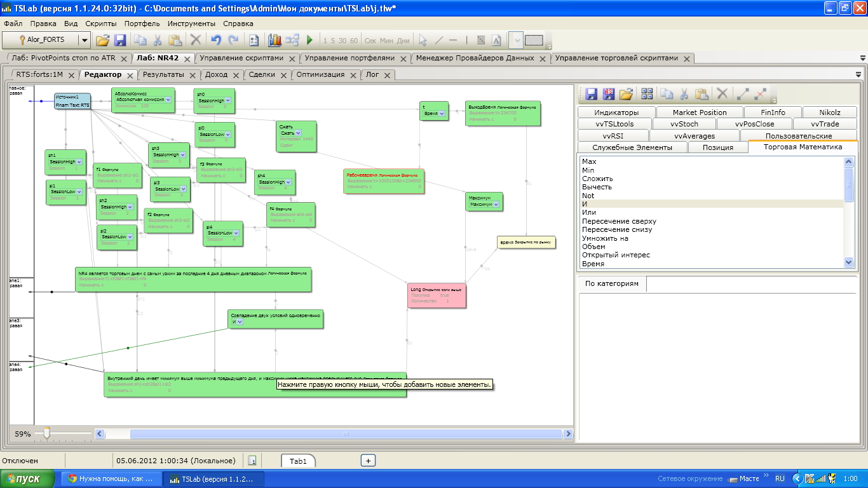This screenshot has width=868, height=488.
Task: Open the dropdown on the АбсолютКомисс block
Action: (168, 100)
